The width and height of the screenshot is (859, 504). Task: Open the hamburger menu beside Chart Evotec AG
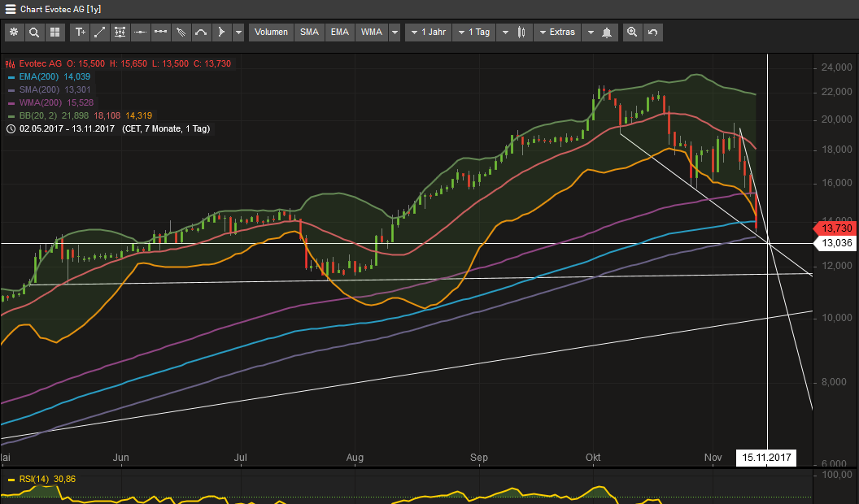pyautogui.click(x=10, y=9)
